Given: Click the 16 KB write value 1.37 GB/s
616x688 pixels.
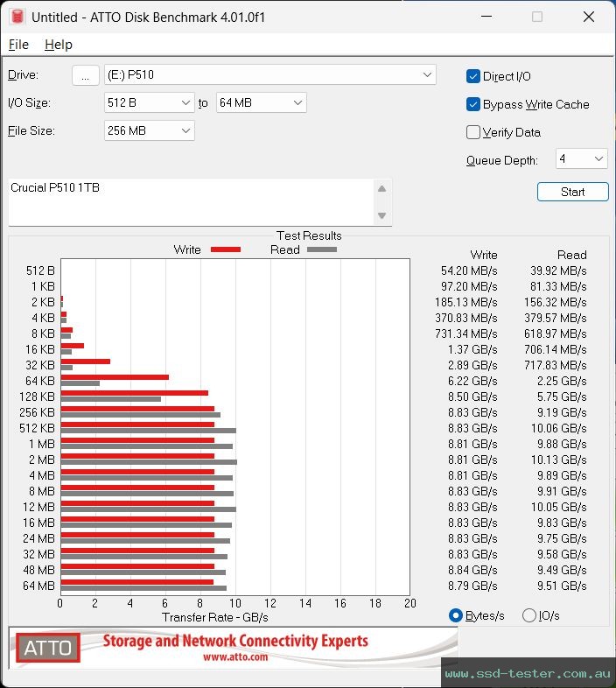Looking at the screenshot, I should coord(472,349).
